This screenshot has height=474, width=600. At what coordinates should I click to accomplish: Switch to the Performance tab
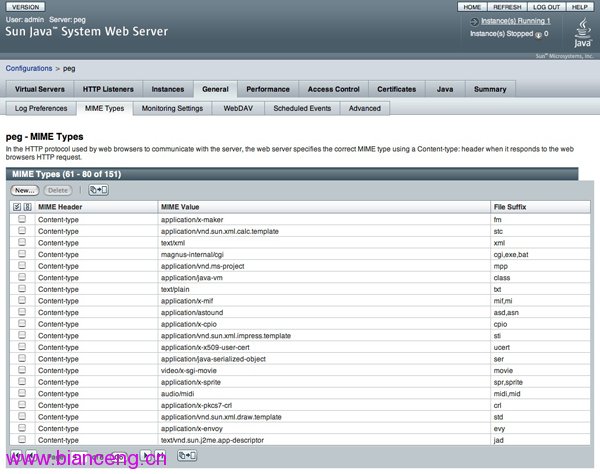point(268,89)
